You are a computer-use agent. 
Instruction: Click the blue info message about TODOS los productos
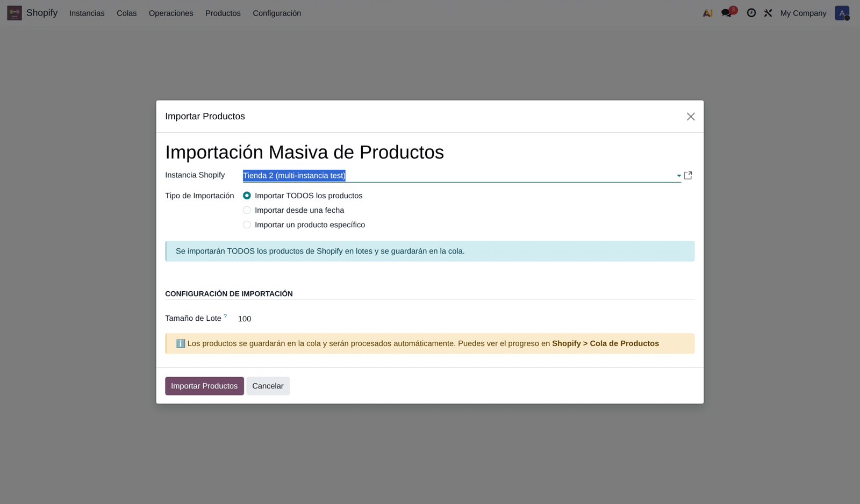click(430, 251)
